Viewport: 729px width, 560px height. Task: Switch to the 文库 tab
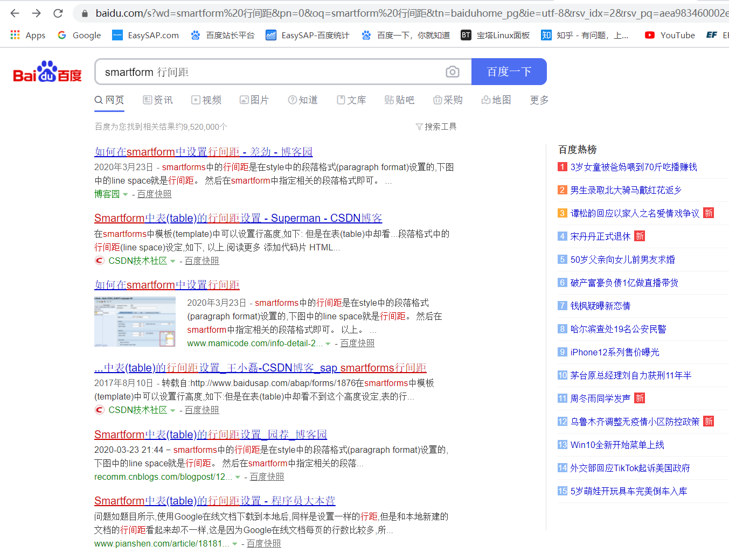click(x=351, y=100)
